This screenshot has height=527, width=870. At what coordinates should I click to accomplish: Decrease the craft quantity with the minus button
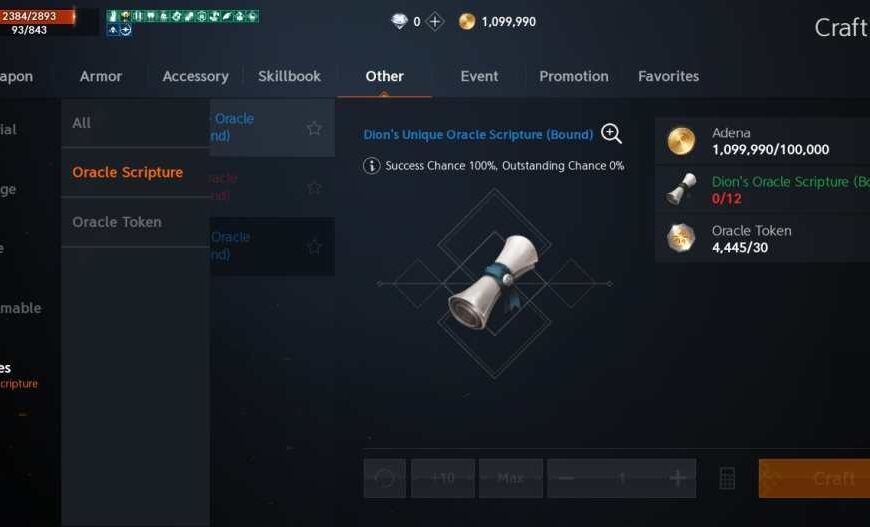pos(566,478)
